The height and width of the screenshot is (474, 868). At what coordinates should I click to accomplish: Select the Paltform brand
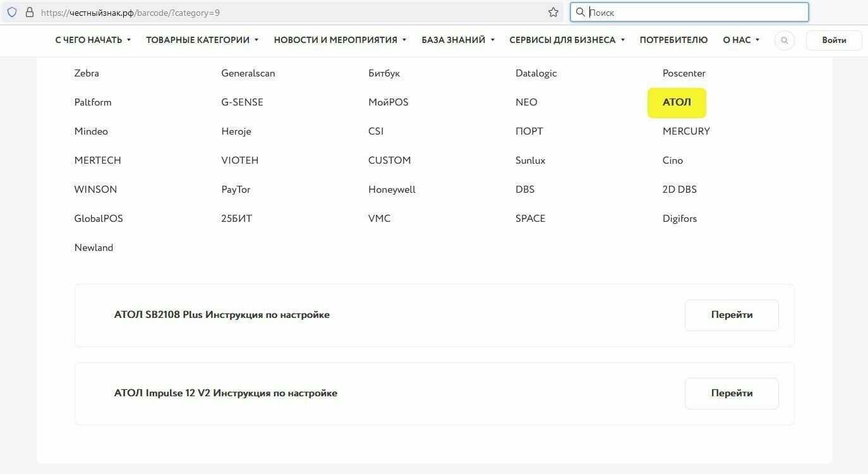pyautogui.click(x=93, y=102)
